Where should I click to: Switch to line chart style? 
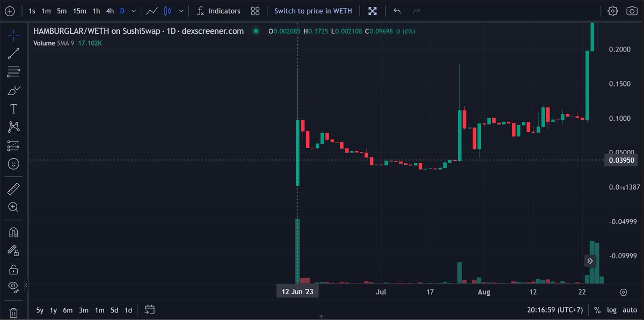click(151, 11)
